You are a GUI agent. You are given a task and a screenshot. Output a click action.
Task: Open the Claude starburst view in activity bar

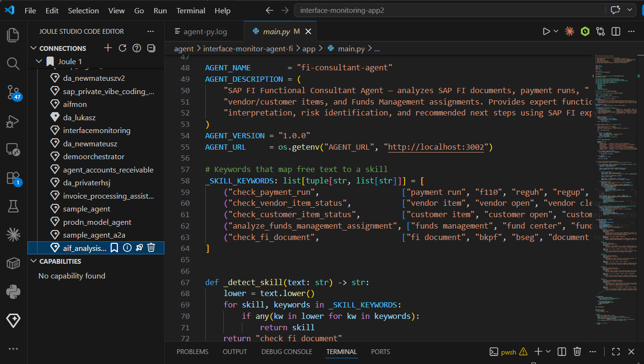13,234
